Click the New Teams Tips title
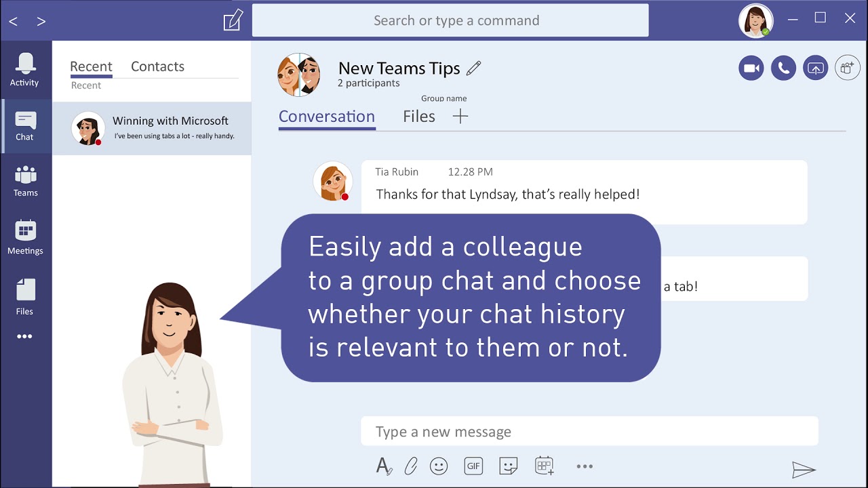Viewport: 868px width, 488px height. tap(399, 68)
